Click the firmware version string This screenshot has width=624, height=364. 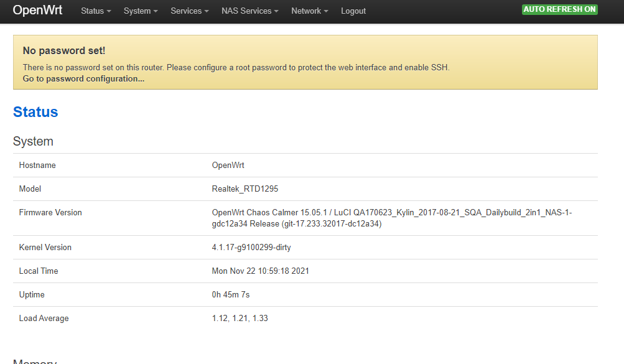tap(391, 218)
